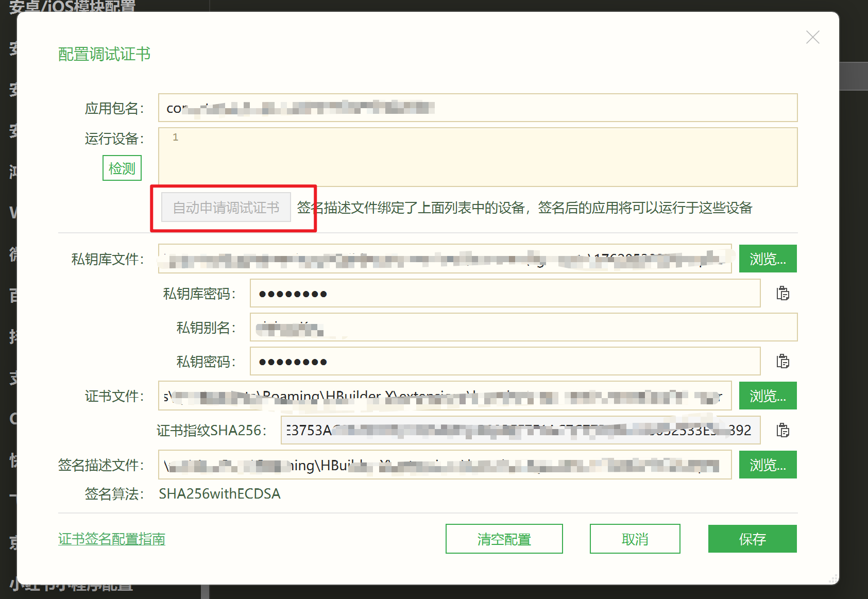This screenshot has height=599, width=868.
Task: Click the 自动申请调试证书 button
Action: (226, 207)
